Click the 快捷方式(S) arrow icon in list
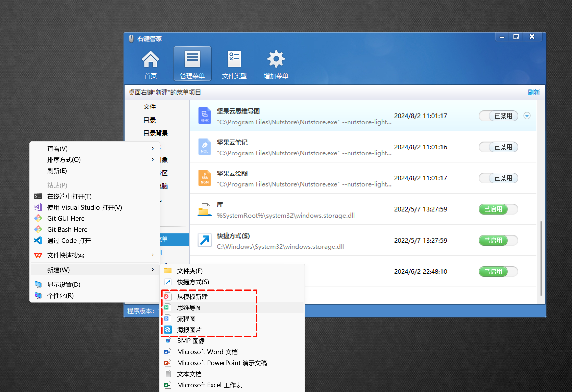Viewport: 572px width, 392px height. pyautogui.click(x=205, y=240)
